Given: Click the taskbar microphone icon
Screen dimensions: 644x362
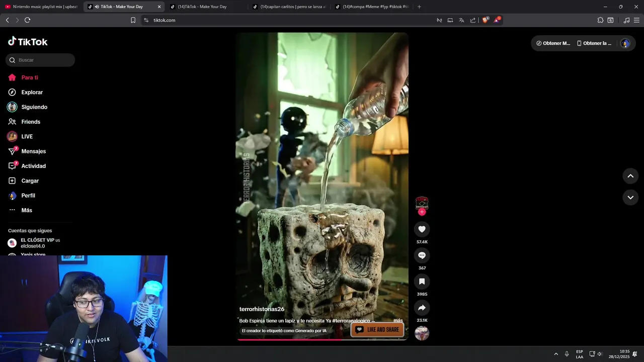Looking at the screenshot, I should (x=567, y=354).
